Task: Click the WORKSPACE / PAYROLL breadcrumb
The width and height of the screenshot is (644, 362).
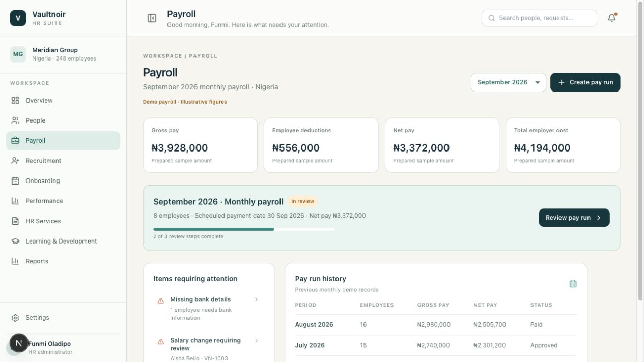Action: [180, 56]
